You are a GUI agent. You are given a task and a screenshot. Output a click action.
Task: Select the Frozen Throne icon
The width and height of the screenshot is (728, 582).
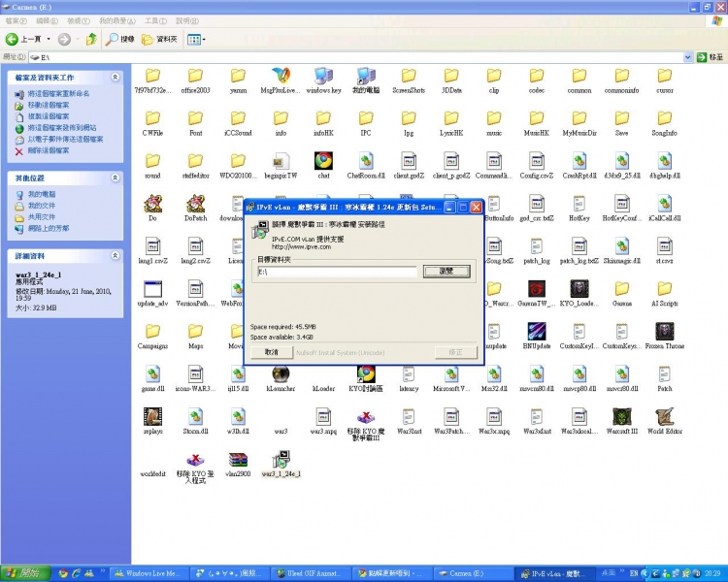point(665,331)
